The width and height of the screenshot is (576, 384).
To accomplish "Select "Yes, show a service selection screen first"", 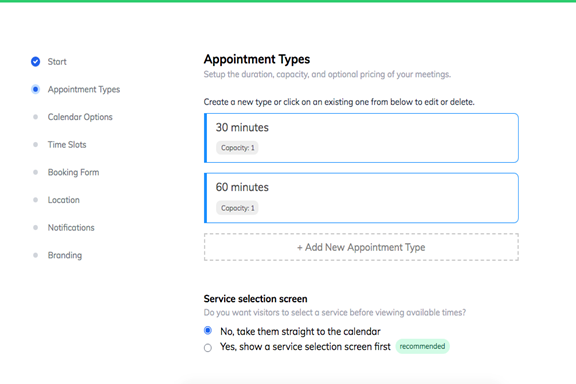I will (x=208, y=348).
